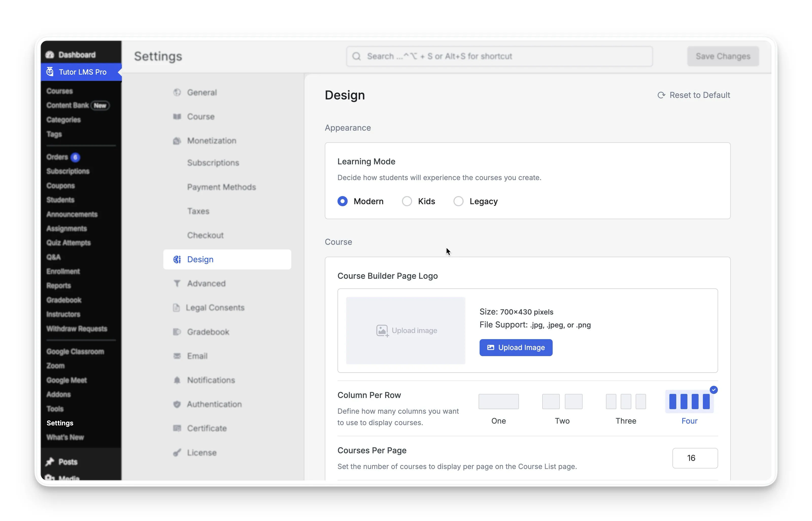The width and height of the screenshot is (812, 521).
Task: Open Students in the sidebar
Action: 60,200
